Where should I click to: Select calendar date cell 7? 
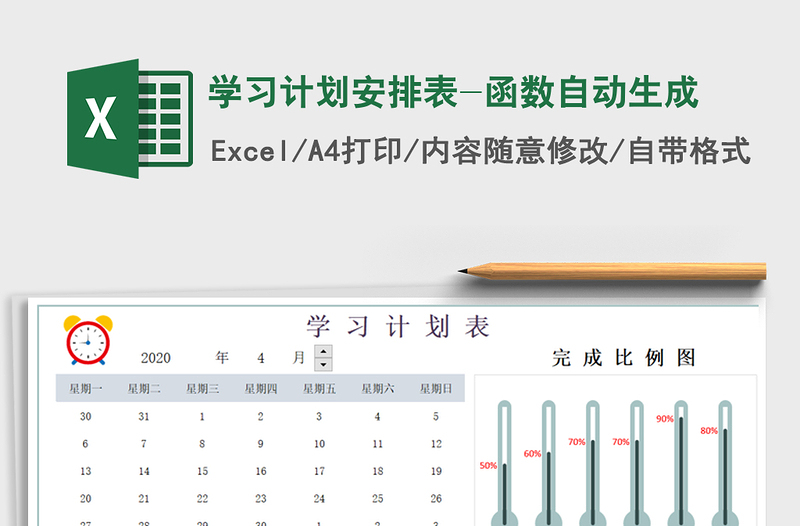point(144,444)
